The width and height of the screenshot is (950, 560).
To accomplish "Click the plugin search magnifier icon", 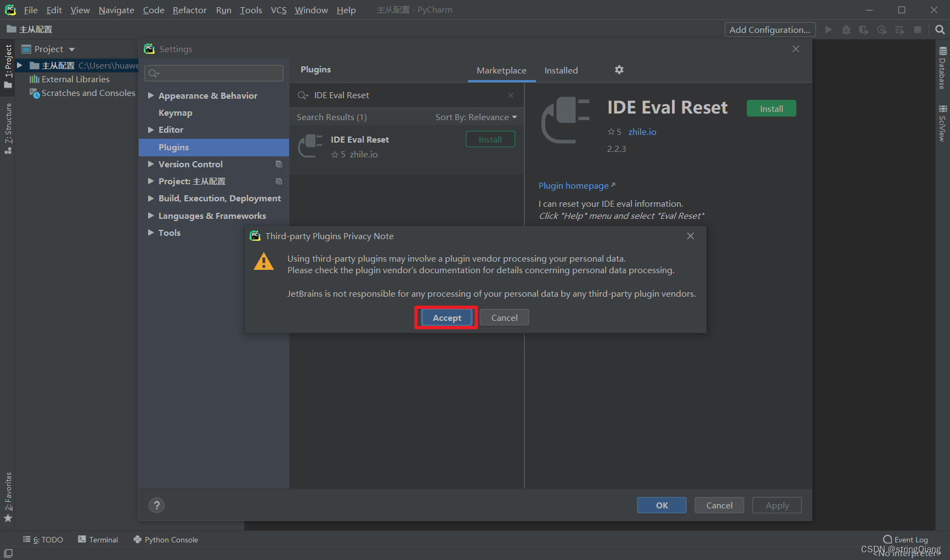I will tap(303, 95).
